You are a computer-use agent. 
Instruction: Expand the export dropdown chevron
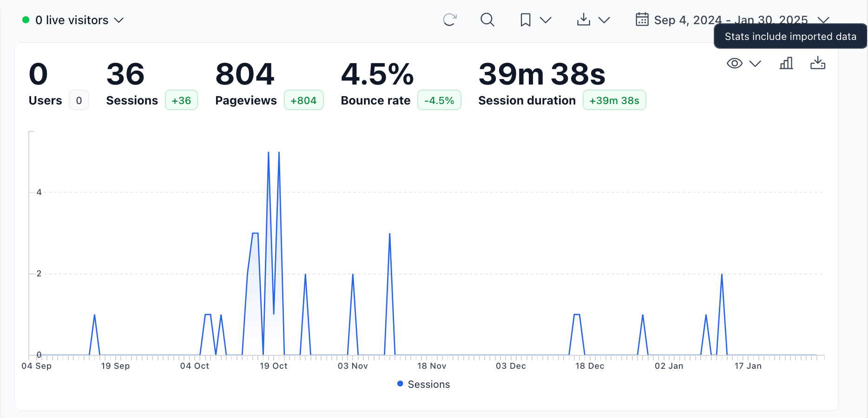point(604,20)
